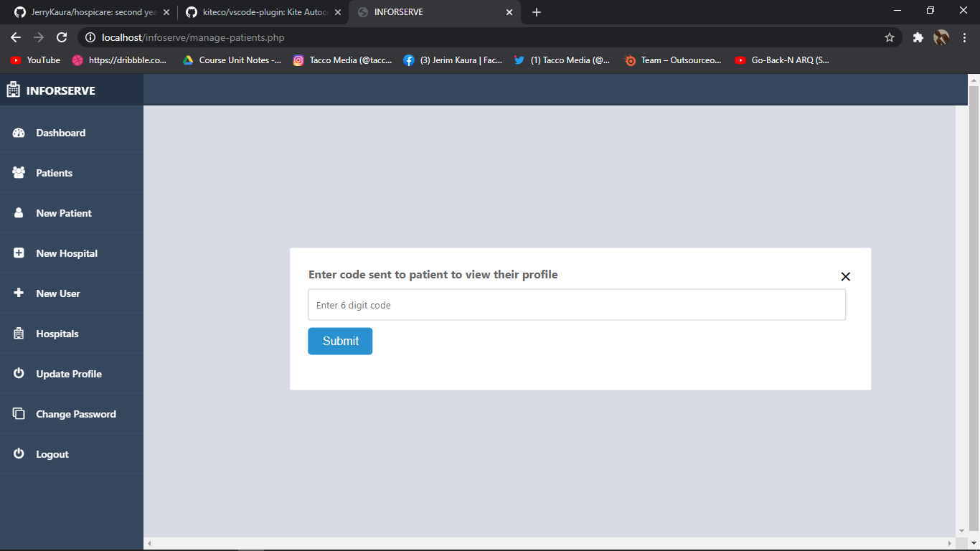Go to the Patients page
This screenshot has height=551, width=980.
click(55, 173)
